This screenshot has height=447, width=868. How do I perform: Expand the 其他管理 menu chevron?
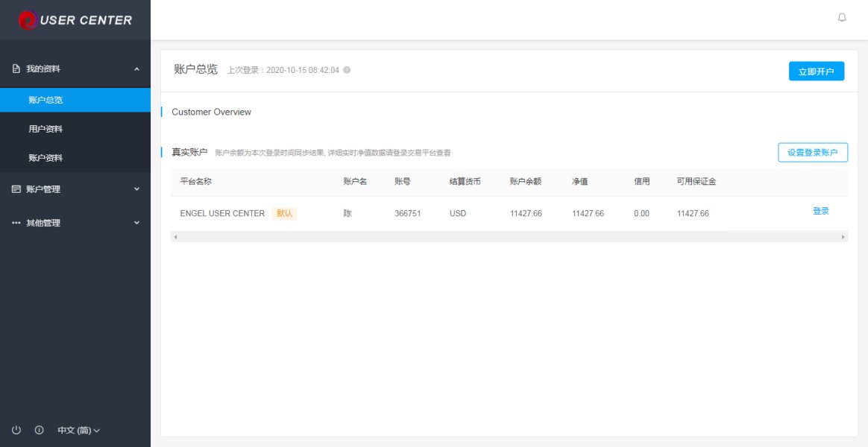click(136, 223)
